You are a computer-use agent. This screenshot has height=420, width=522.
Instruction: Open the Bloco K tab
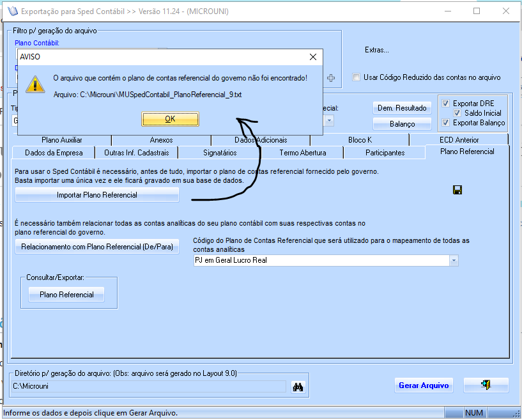[360, 140]
